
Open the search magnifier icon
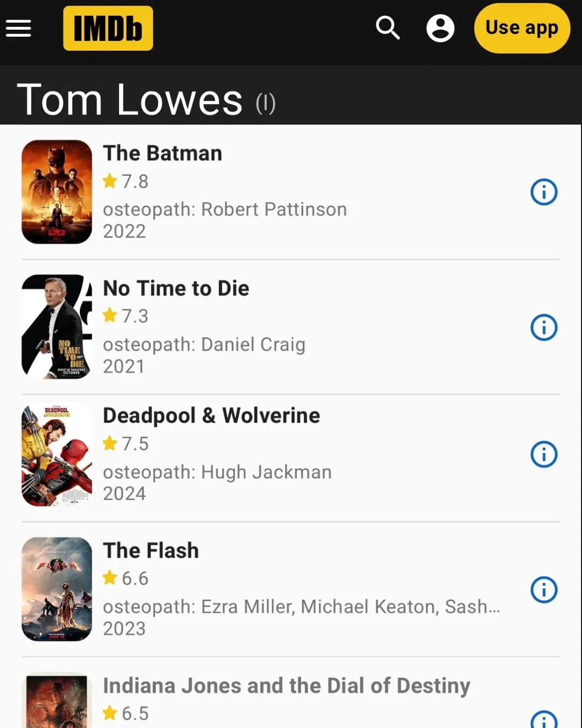pos(387,28)
